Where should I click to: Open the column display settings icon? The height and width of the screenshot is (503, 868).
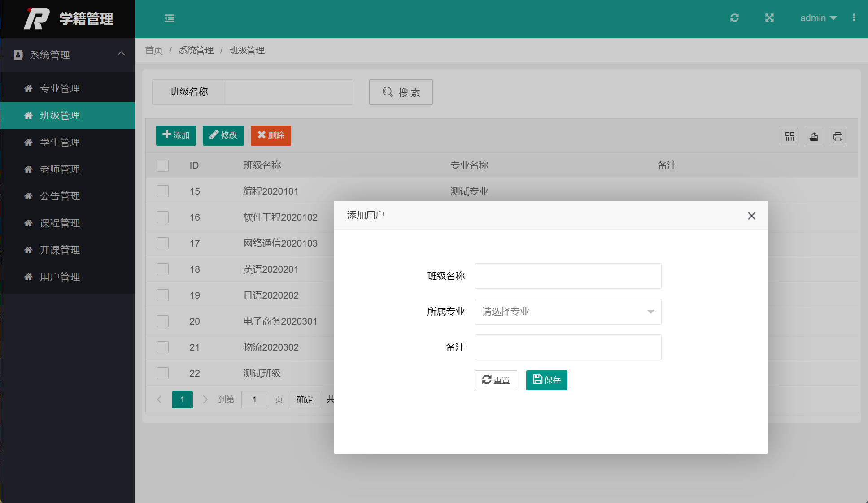[789, 136]
